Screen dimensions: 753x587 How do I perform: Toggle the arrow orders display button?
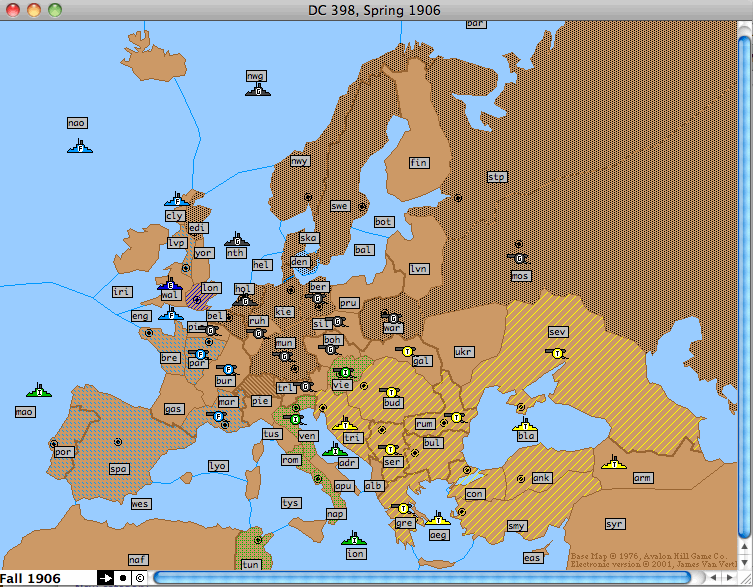click(x=105, y=578)
